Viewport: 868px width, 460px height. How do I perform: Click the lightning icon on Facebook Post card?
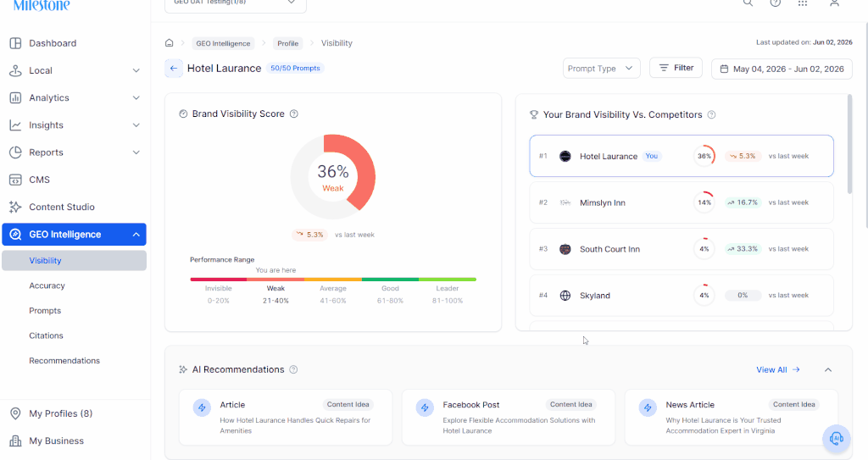[x=426, y=408]
